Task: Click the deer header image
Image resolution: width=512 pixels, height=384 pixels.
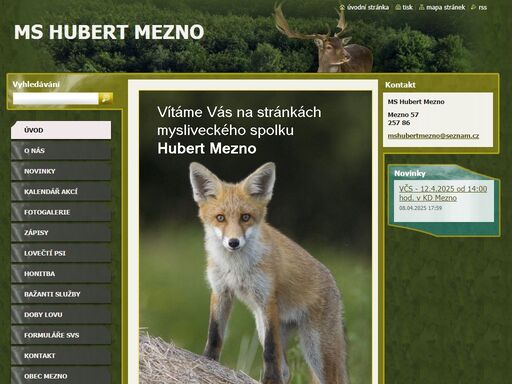Action: [323, 37]
